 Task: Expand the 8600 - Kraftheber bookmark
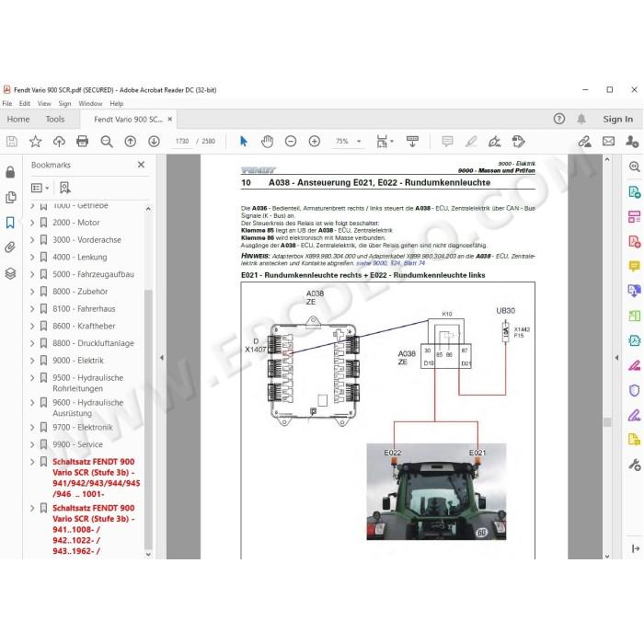pyautogui.click(x=32, y=326)
